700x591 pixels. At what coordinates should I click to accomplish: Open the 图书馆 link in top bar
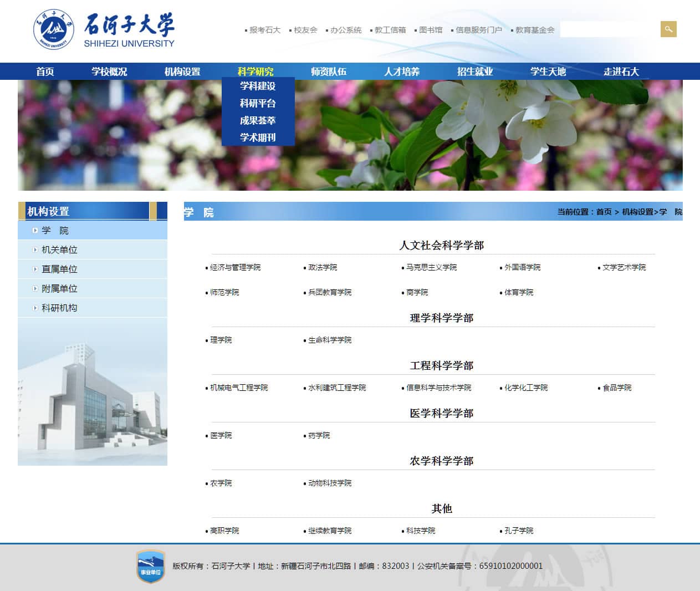point(431,30)
